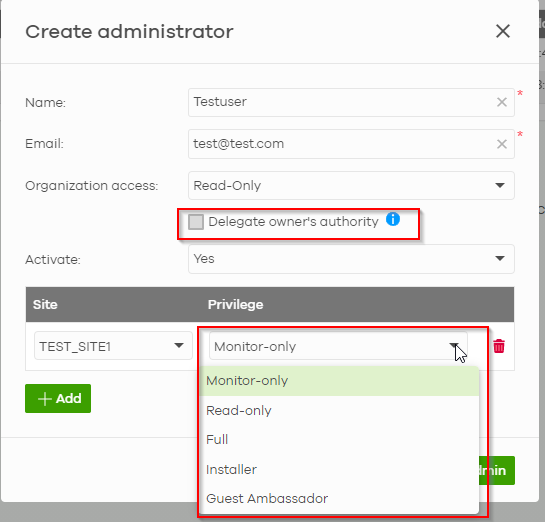Image resolution: width=545 pixels, height=522 pixels.
Task: Click the Privilege column header
Action: tap(235, 304)
